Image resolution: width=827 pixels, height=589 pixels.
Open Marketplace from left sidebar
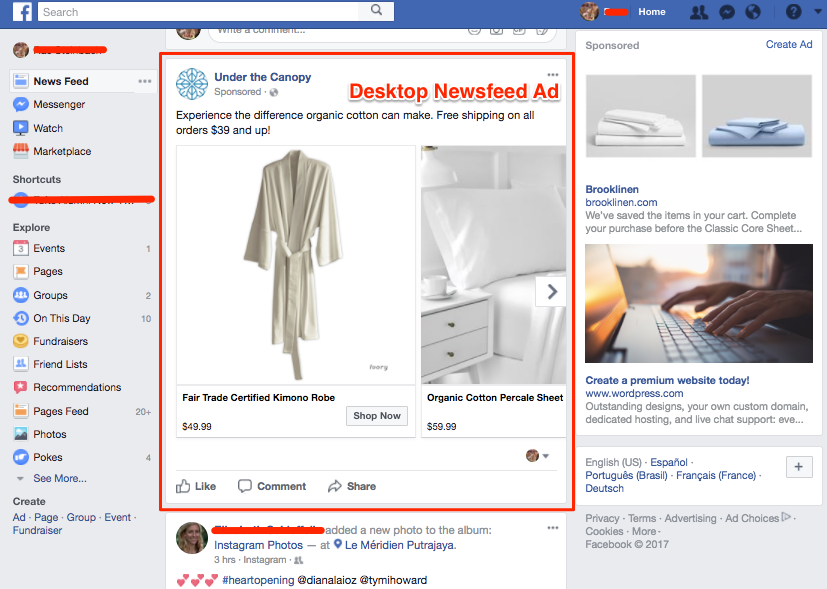click(61, 152)
